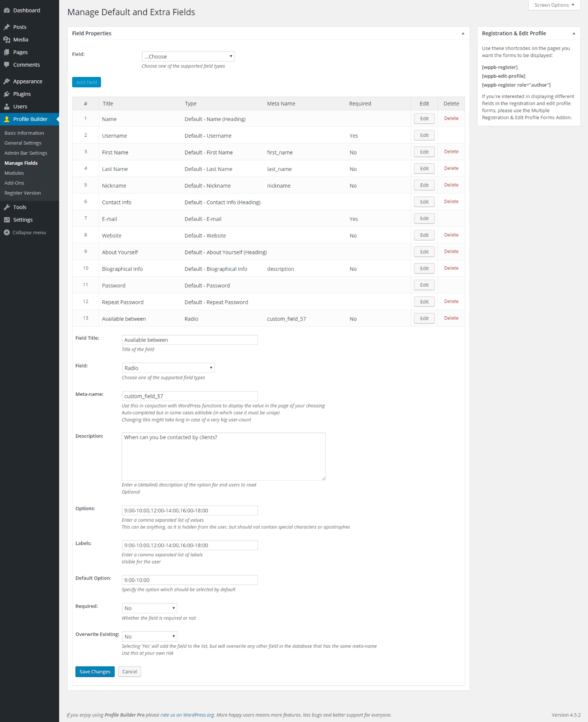
Task: Edit the Nickname field row
Action: click(x=424, y=185)
